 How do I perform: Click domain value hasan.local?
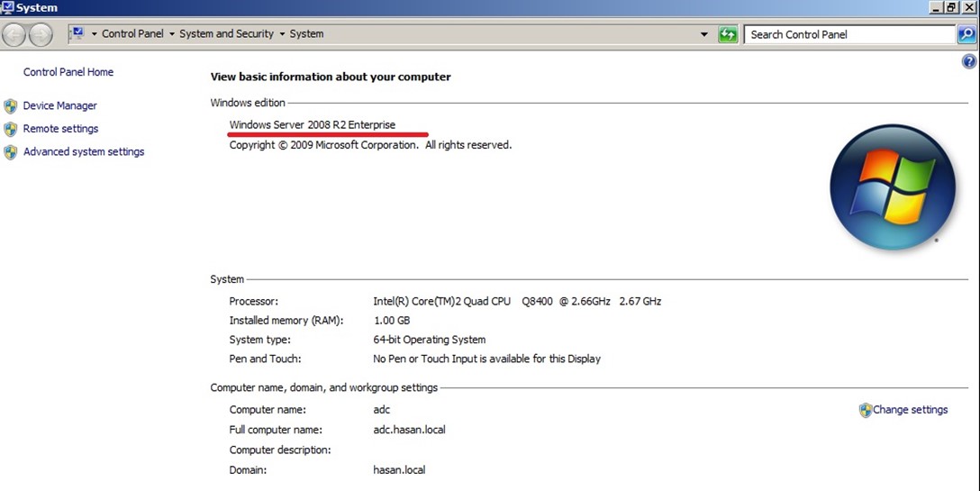(399, 469)
